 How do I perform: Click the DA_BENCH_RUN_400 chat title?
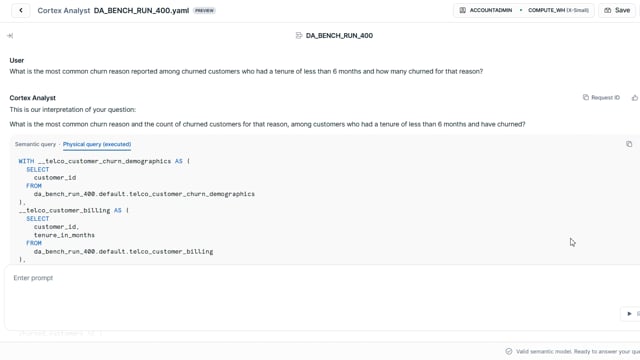[339, 36]
